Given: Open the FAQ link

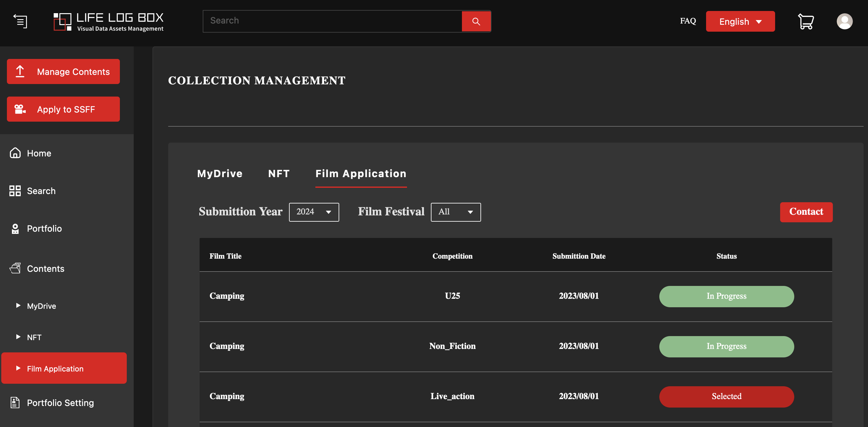Looking at the screenshot, I should pyautogui.click(x=688, y=21).
